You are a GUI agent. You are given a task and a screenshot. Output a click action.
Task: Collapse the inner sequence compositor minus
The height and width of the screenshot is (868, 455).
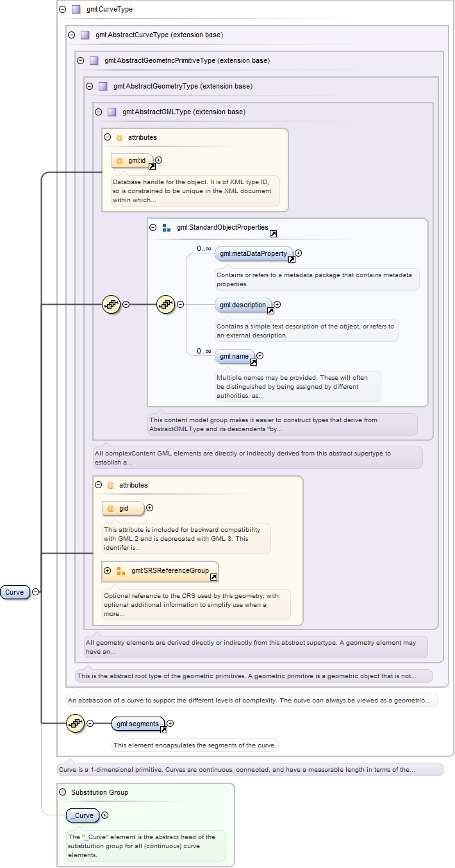tap(180, 305)
